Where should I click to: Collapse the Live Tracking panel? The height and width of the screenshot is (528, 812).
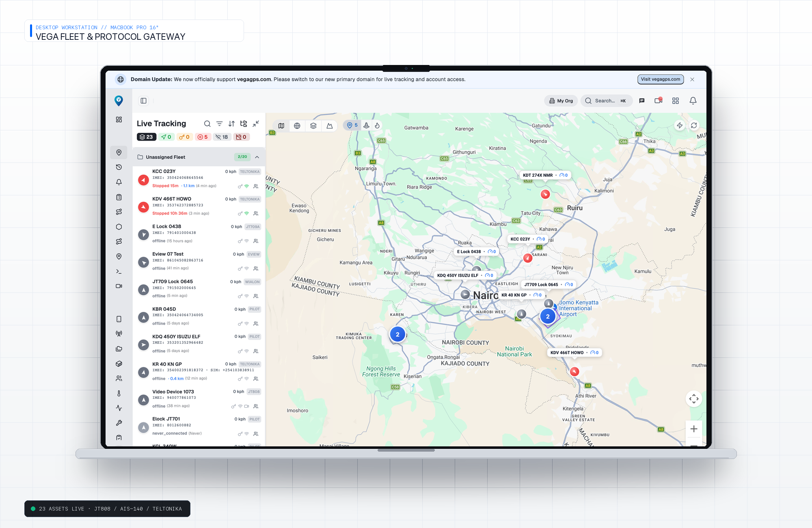pyautogui.click(x=256, y=124)
